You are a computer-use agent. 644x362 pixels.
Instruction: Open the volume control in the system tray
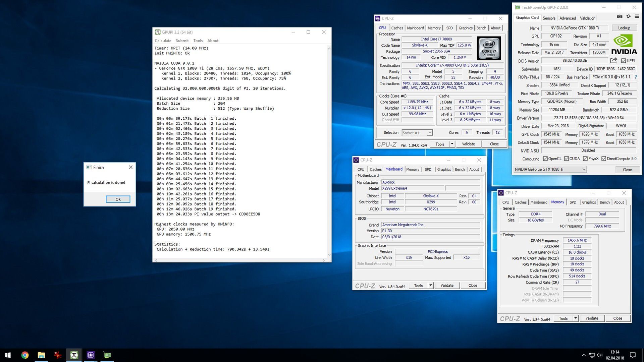[599, 355]
